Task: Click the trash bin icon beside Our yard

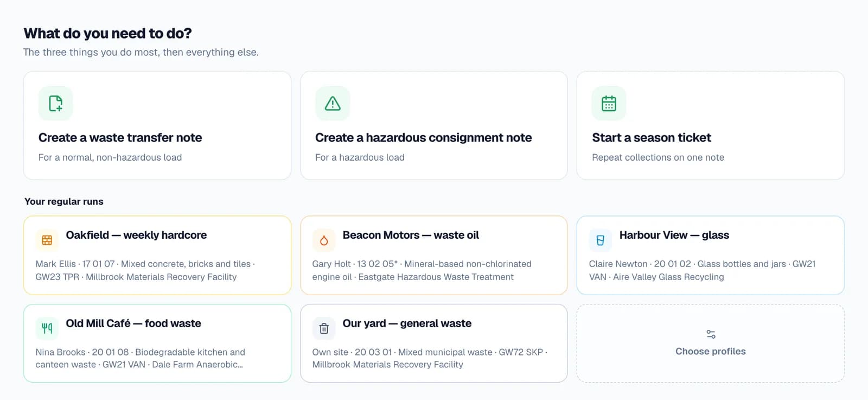Action: (x=324, y=328)
